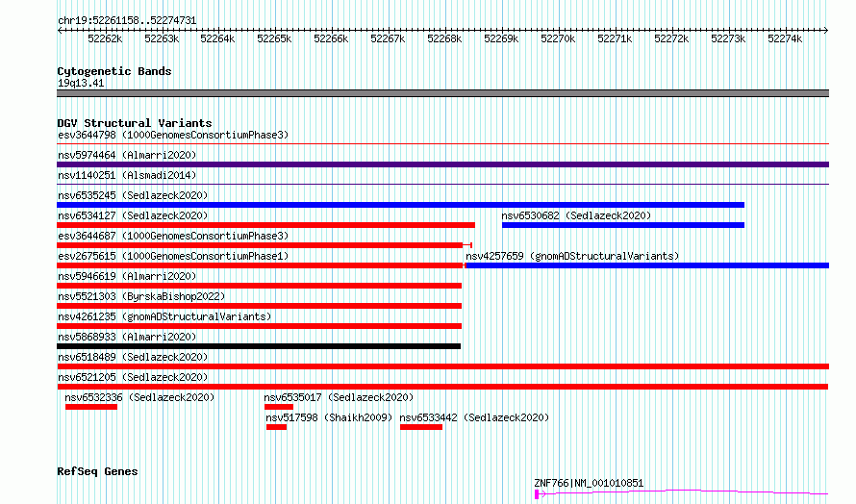The height and width of the screenshot is (504, 856).
Task: Open the nsv4261235 (gnomADStructuralVariants) label
Action: [164, 316]
